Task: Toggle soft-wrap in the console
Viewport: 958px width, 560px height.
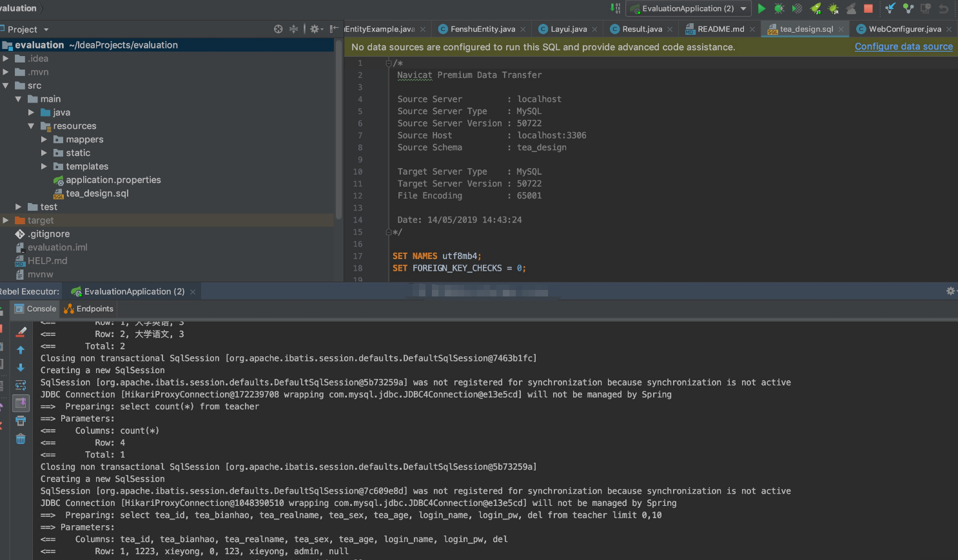Action: tap(21, 385)
